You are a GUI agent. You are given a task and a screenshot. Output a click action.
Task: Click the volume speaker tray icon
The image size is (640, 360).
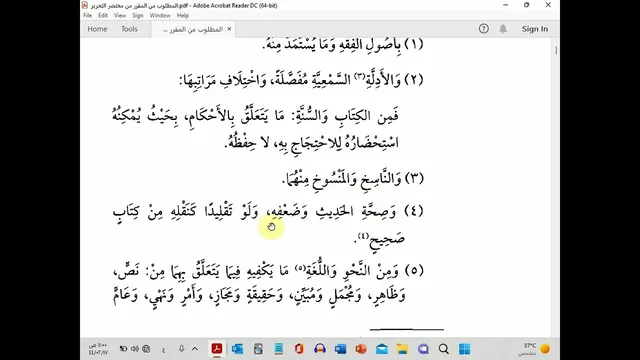pos(135,349)
